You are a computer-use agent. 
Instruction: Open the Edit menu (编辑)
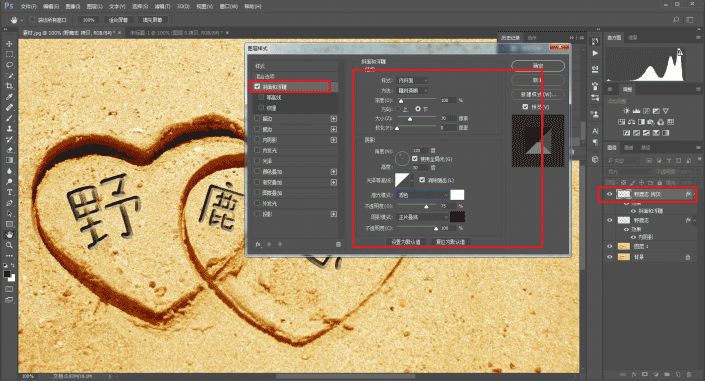click(x=51, y=6)
